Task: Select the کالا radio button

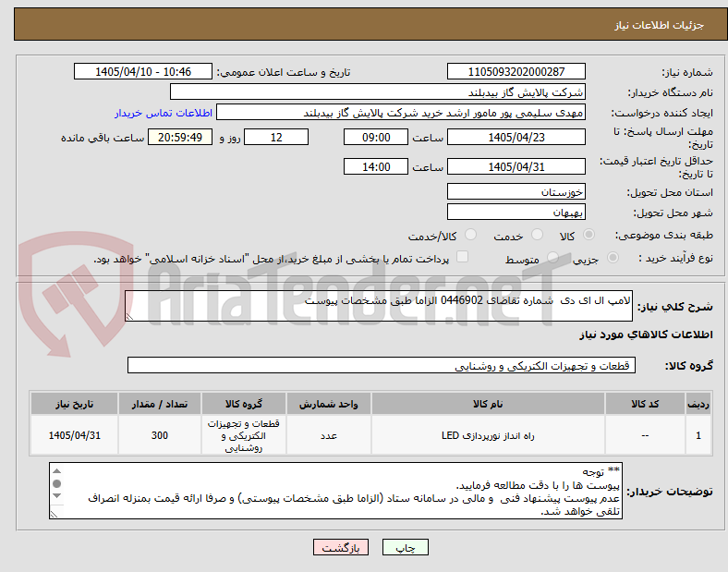Action: pyautogui.click(x=588, y=235)
